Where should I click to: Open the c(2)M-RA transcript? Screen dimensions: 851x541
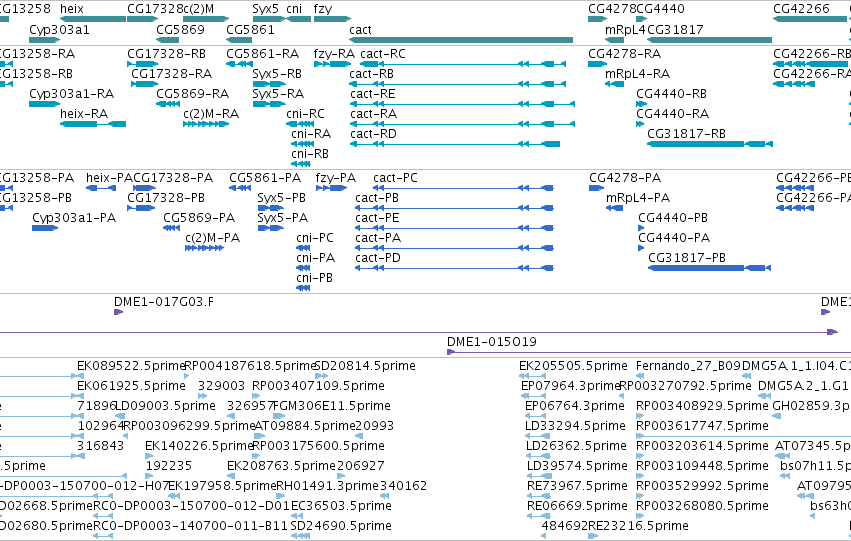(206, 124)
